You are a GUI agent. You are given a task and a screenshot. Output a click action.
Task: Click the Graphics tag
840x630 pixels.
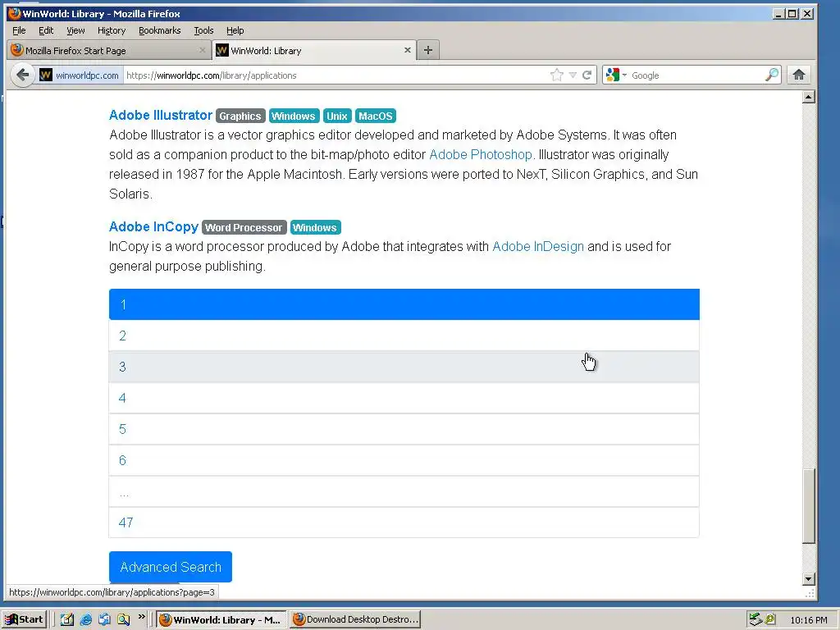click(x=240, y=116)
